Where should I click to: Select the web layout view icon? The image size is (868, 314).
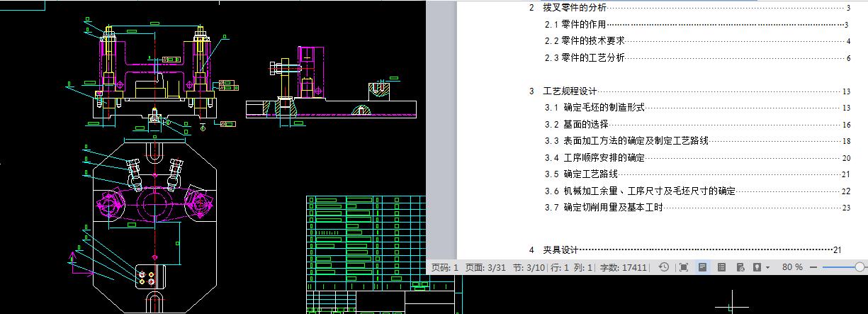pos(740,267)
